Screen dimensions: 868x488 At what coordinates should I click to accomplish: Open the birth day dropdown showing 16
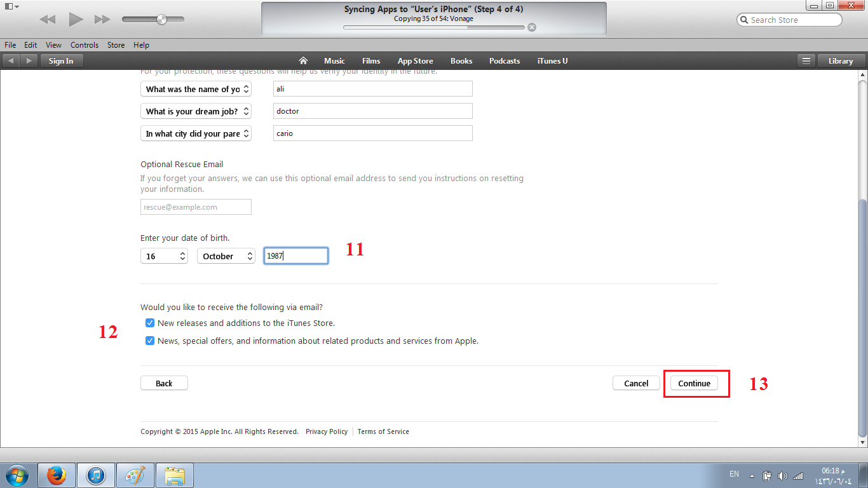(164, 256)
